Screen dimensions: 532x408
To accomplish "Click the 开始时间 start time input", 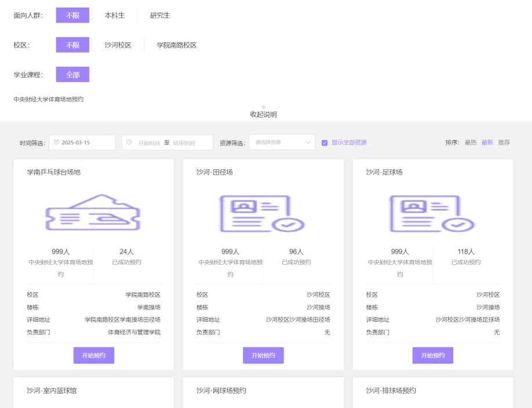I will pos(148,143).
